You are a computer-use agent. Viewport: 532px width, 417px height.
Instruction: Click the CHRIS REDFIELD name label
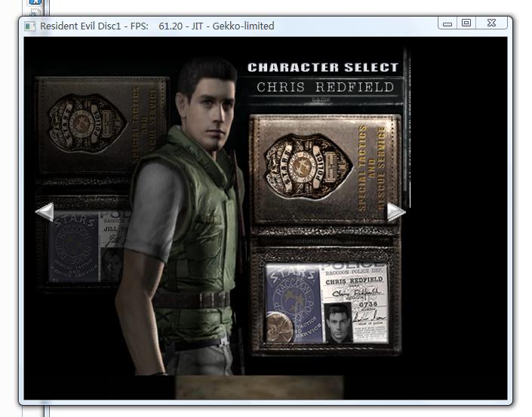point(324,87)
